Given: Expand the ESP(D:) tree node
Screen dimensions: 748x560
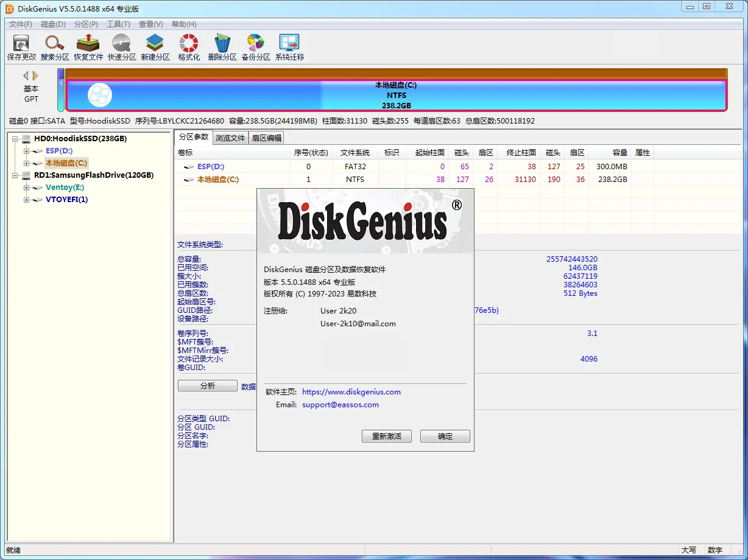Looking at the screenshot, I should [26, 151].
